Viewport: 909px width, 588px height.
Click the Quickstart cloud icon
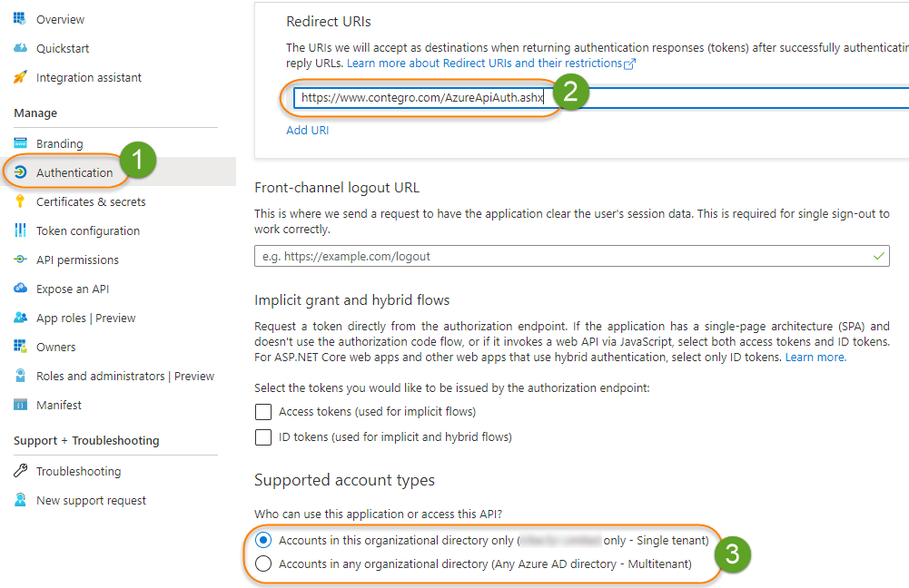(x=20, y=47)
